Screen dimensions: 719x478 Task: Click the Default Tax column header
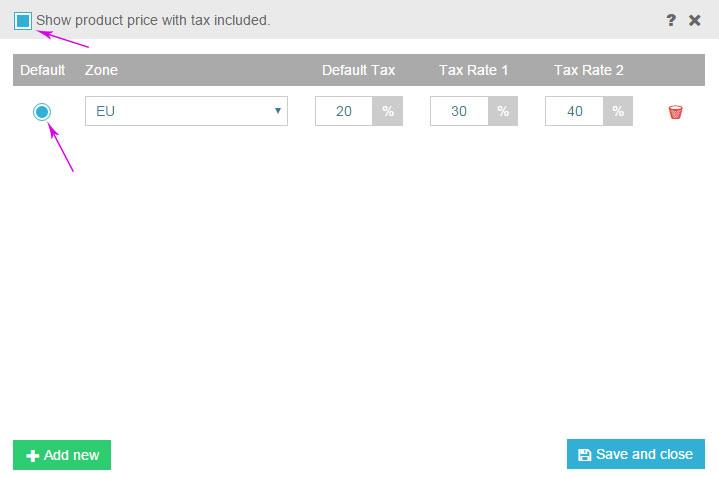click(x=358, y=70)
